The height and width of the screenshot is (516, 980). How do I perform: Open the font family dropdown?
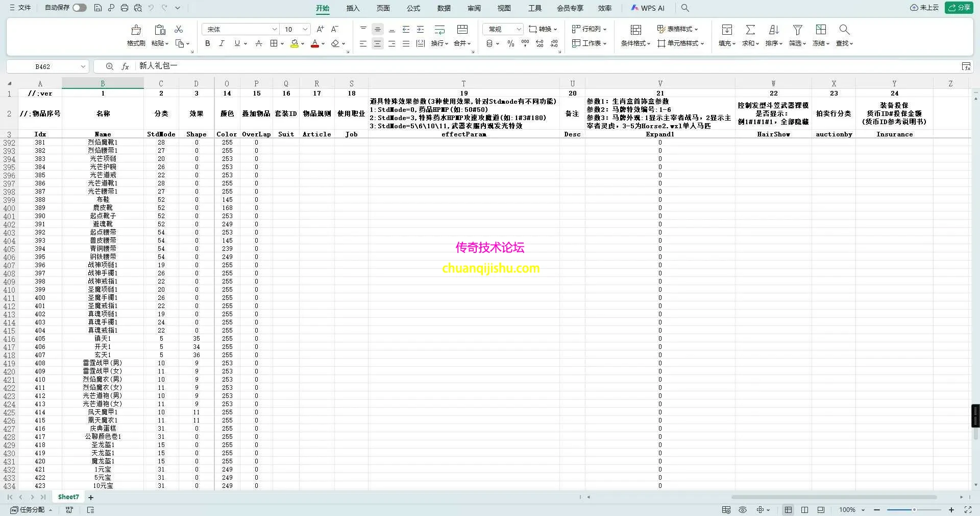click(x=275, y=29)
